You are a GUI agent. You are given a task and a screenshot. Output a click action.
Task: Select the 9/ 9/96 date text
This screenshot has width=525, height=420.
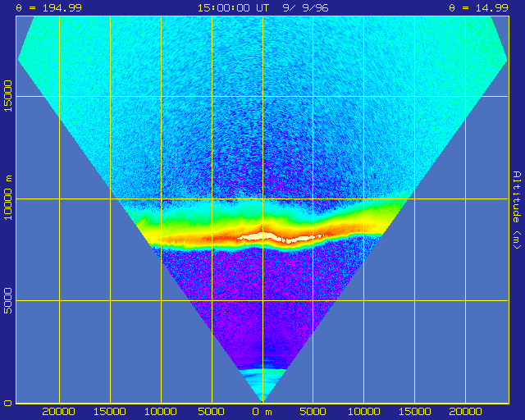(305, 7)
